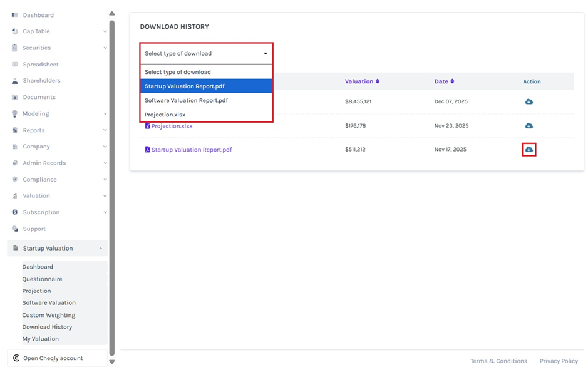This screenshot has width=588, height=372.
Task: Click the Support chat icon
Action: (x=15, y=229)
